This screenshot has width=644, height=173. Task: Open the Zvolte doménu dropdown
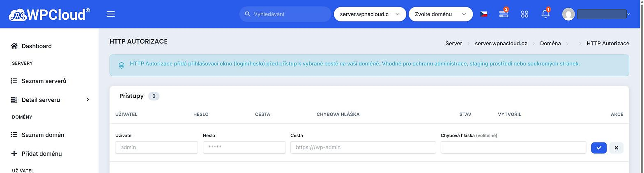point(440,14)
